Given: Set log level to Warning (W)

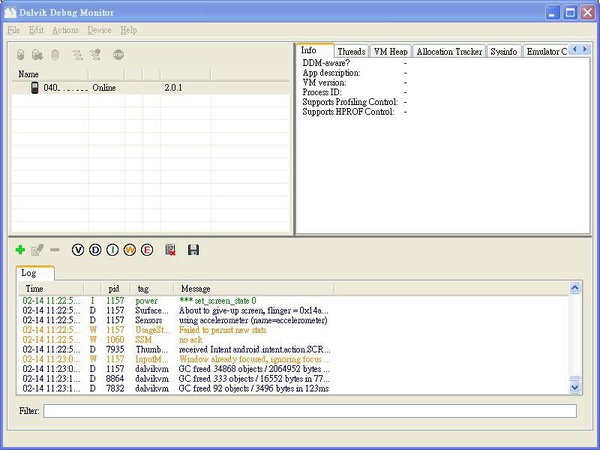Looking at the screenshot, I should pos(129,249).
